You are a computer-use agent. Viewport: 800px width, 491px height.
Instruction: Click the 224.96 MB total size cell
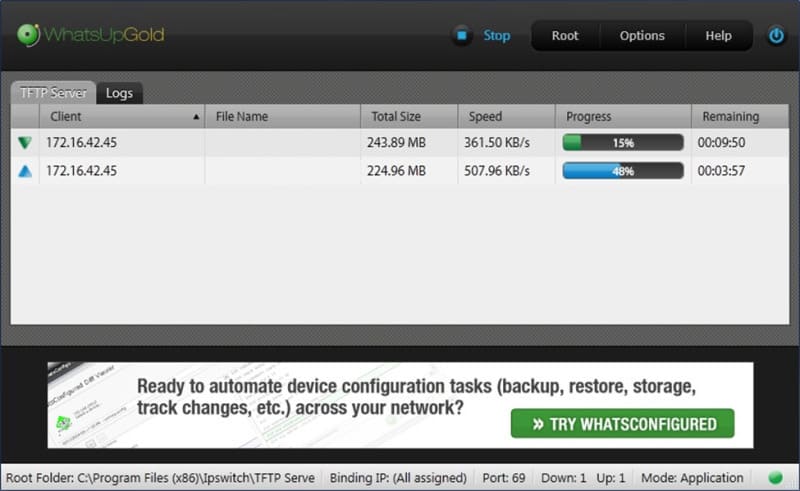[396, 171]
